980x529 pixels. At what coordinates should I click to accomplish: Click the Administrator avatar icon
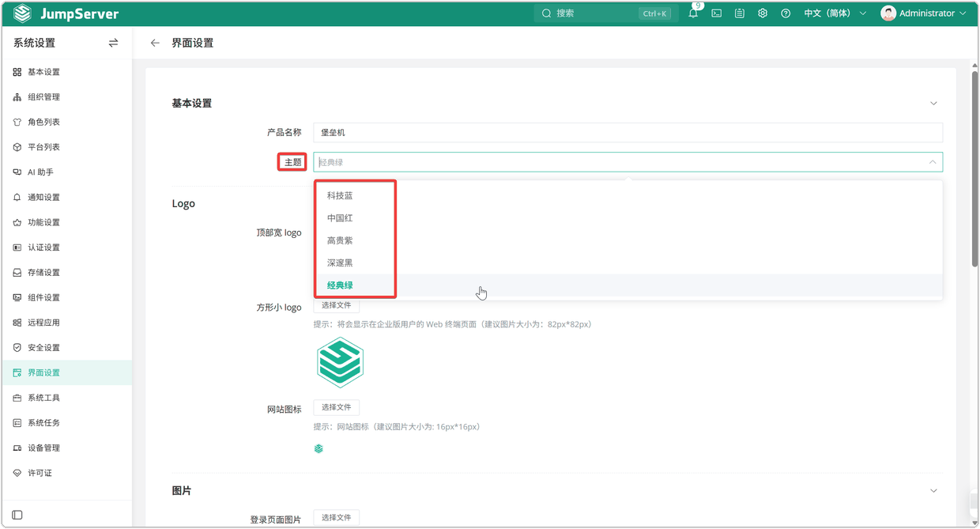888,13
